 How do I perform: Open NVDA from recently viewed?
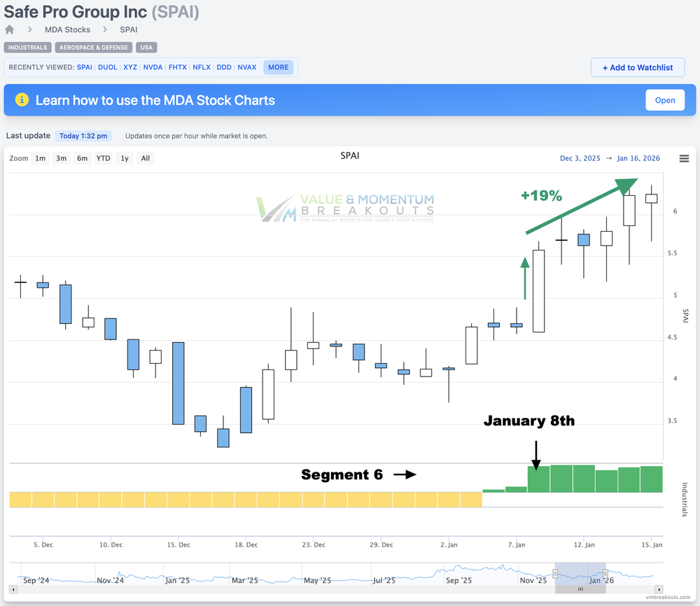tap(153, 67)
